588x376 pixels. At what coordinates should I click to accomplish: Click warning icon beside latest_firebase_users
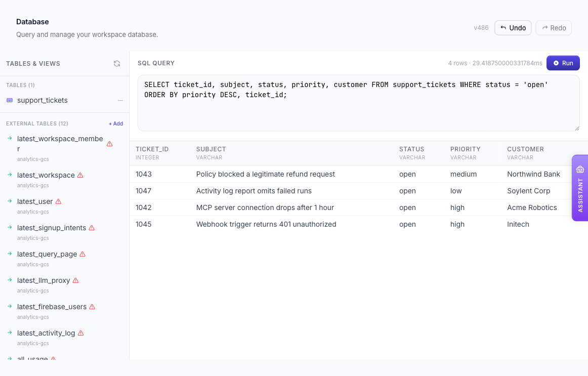tap(92, 307)
